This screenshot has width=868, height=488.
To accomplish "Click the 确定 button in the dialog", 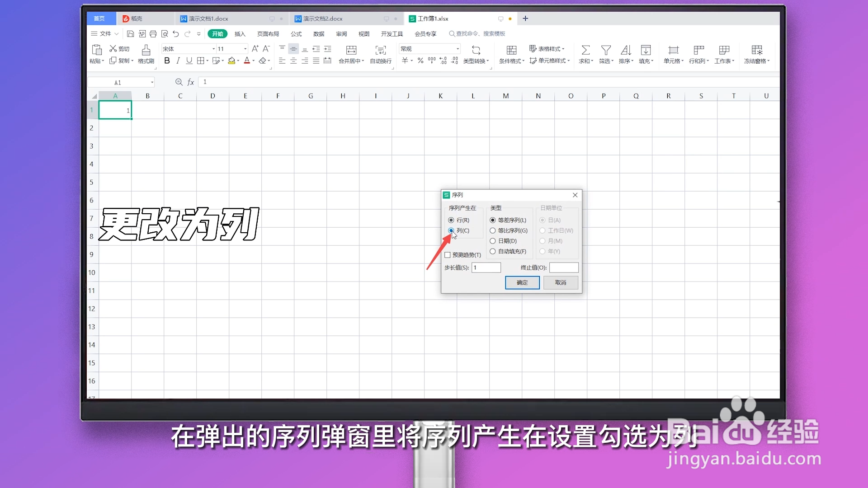I will pos(522,282).
